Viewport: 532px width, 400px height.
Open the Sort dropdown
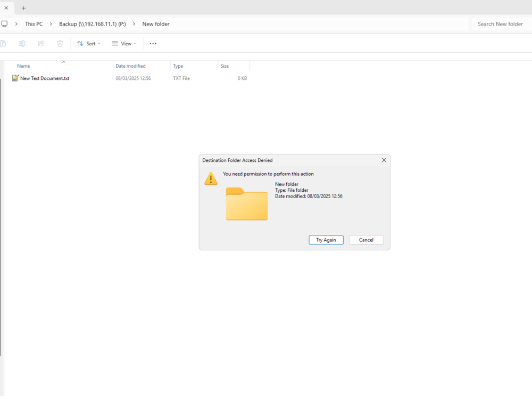pyautogui.click(x=88, y=44)
